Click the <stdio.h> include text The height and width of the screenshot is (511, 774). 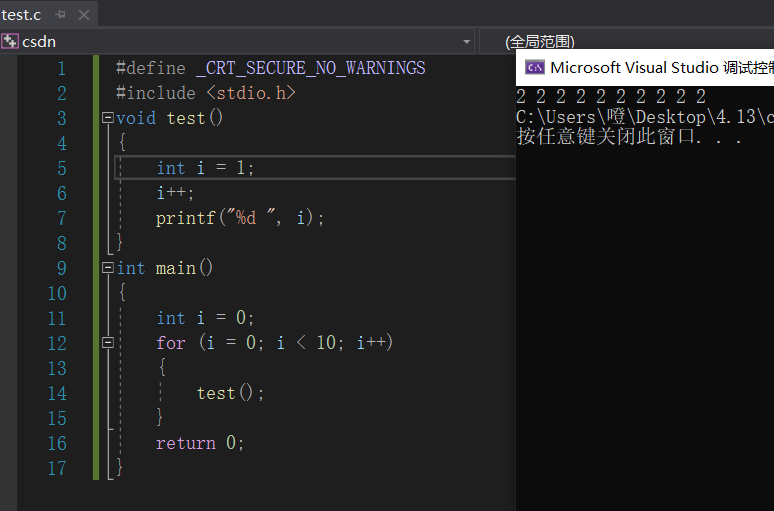point(251,93)
